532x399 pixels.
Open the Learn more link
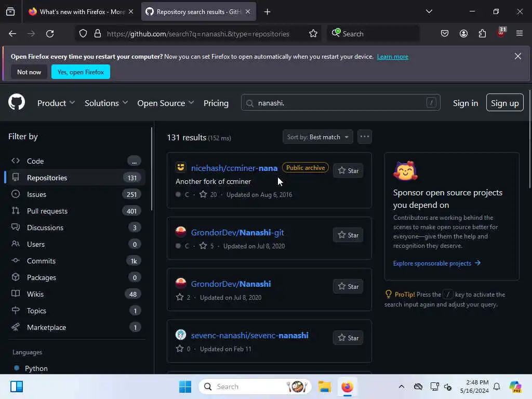point(393,57)
